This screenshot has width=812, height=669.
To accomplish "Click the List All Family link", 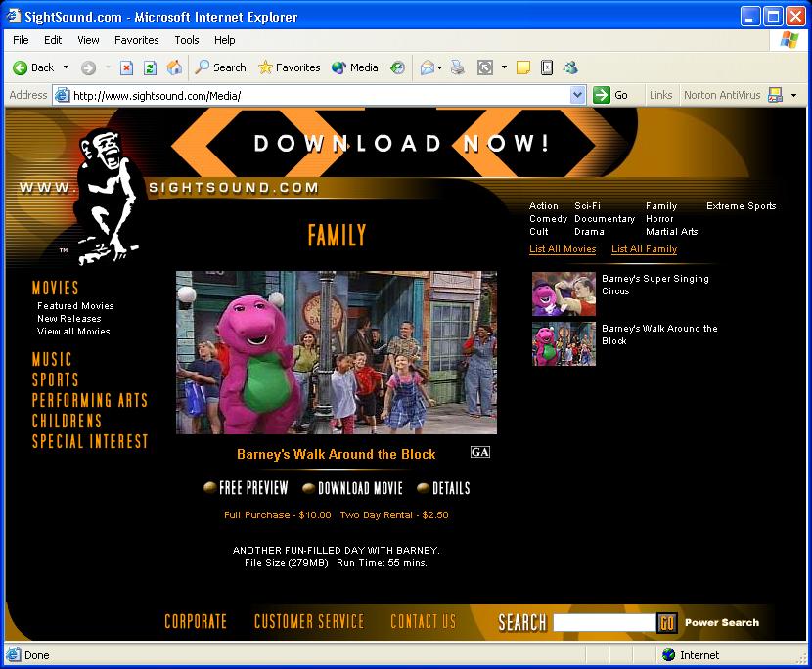I will (x=644, y=249).
